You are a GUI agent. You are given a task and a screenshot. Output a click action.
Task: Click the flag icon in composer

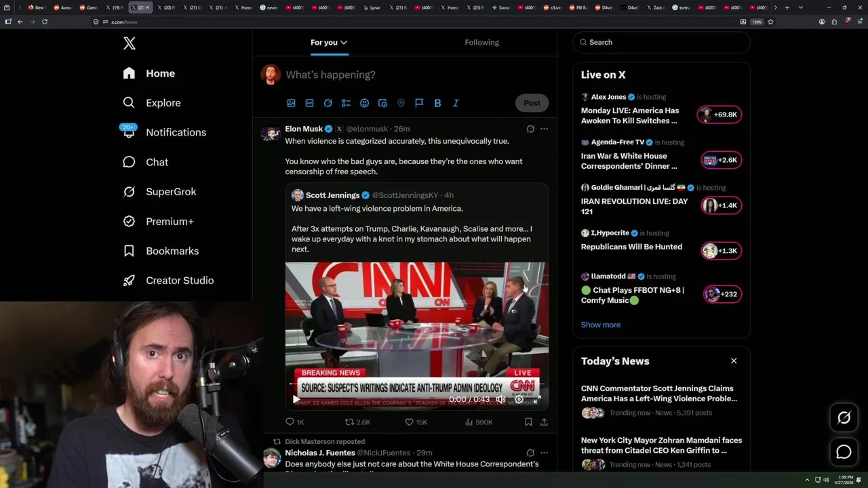(419, 103)
